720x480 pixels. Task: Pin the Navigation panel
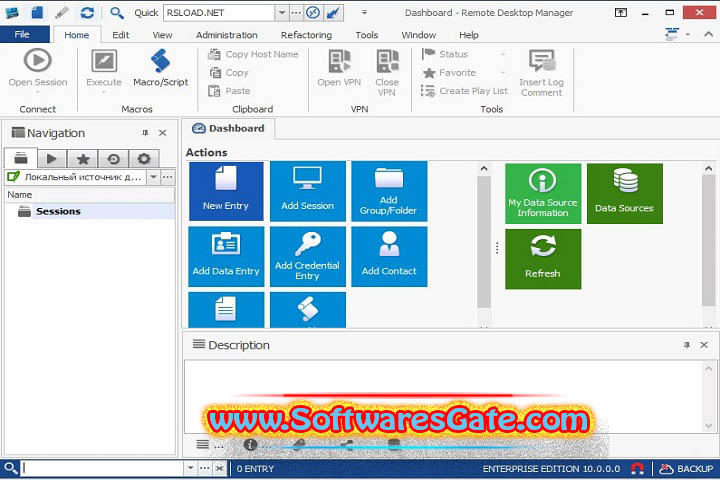145,133
